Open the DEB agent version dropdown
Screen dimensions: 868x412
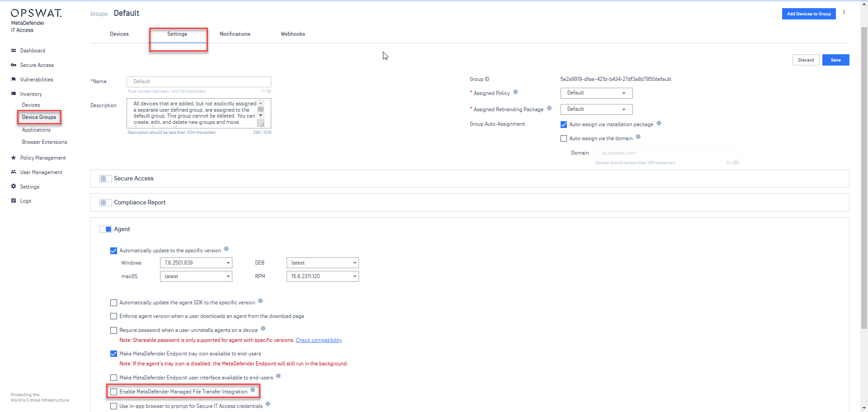pos(322,263)
